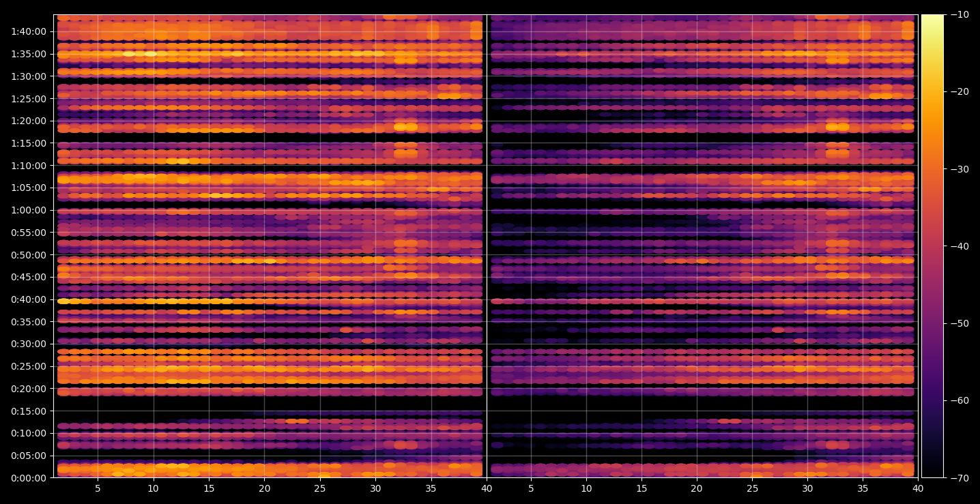Click x-axis label 5 of the left heatmap
Screen dimensions: 980x504
point(98,488)
